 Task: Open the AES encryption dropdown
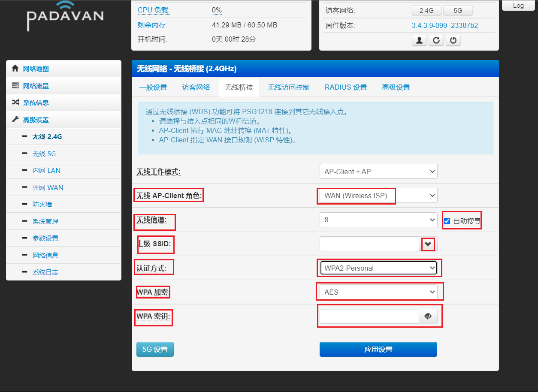pos(378,292)
